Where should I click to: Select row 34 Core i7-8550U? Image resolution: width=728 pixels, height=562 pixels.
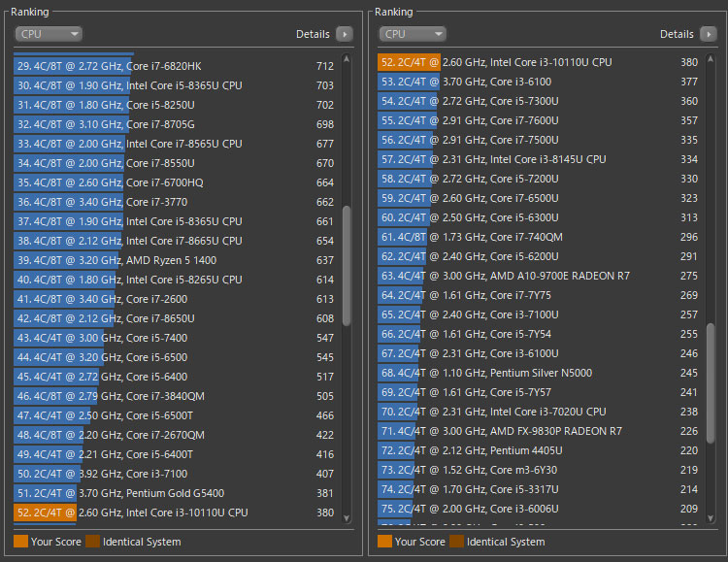177,163
